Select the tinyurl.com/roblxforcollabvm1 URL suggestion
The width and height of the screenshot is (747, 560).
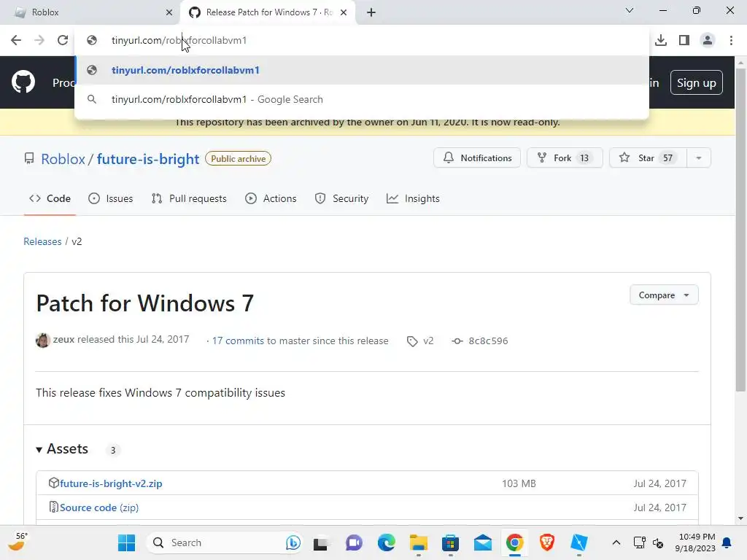[x=362, y=70]
